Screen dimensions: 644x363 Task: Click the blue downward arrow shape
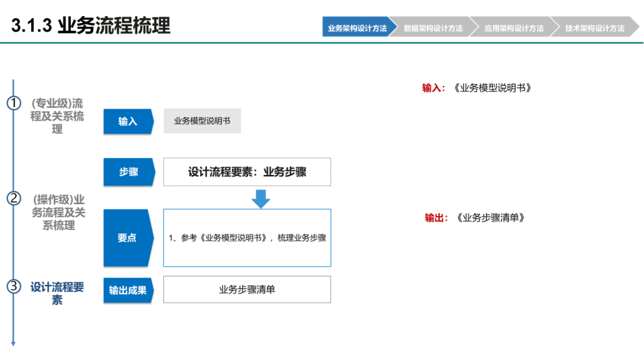tap(261, 199)
